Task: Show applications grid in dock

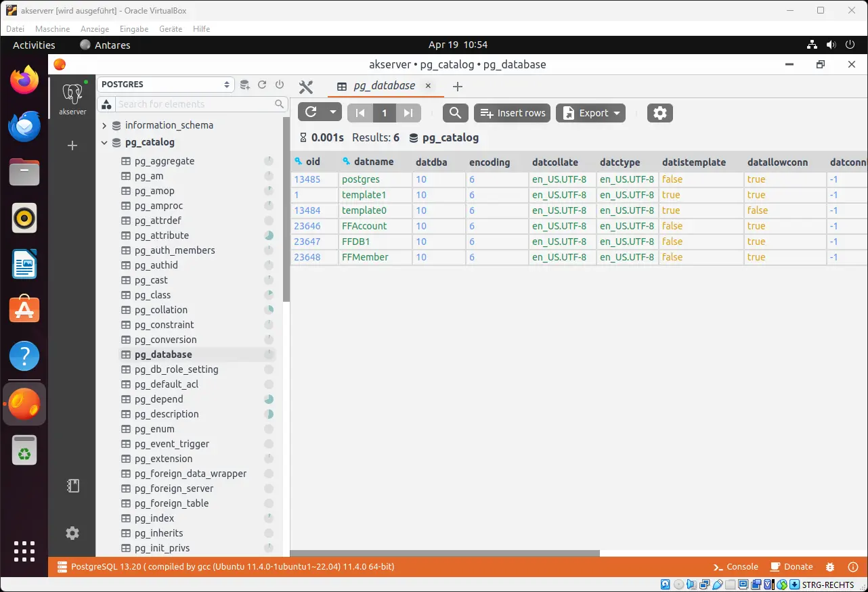Action: coord(24,551)
